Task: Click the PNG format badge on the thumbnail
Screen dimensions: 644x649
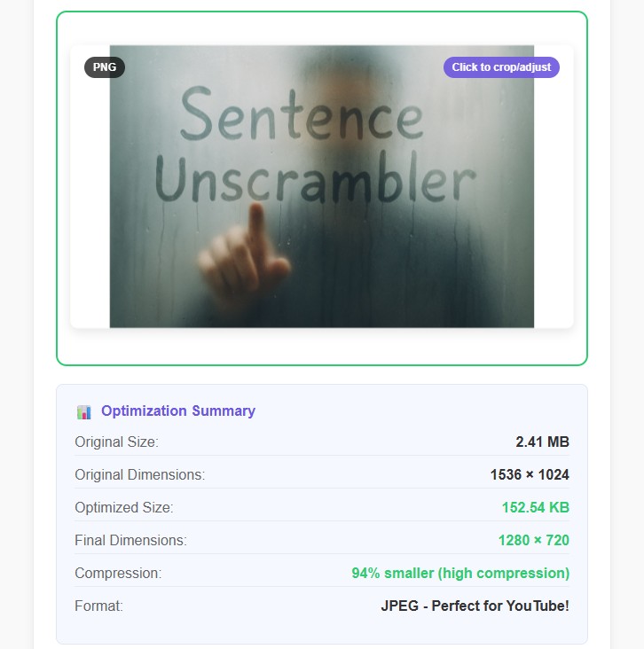Action: [105, 67]
